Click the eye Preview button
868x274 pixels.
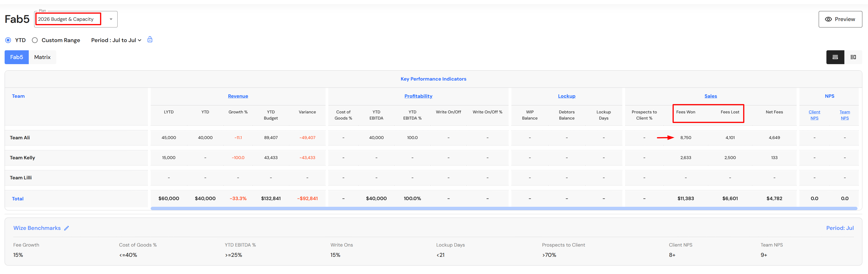pyautogui.click(x=840, y=19)
